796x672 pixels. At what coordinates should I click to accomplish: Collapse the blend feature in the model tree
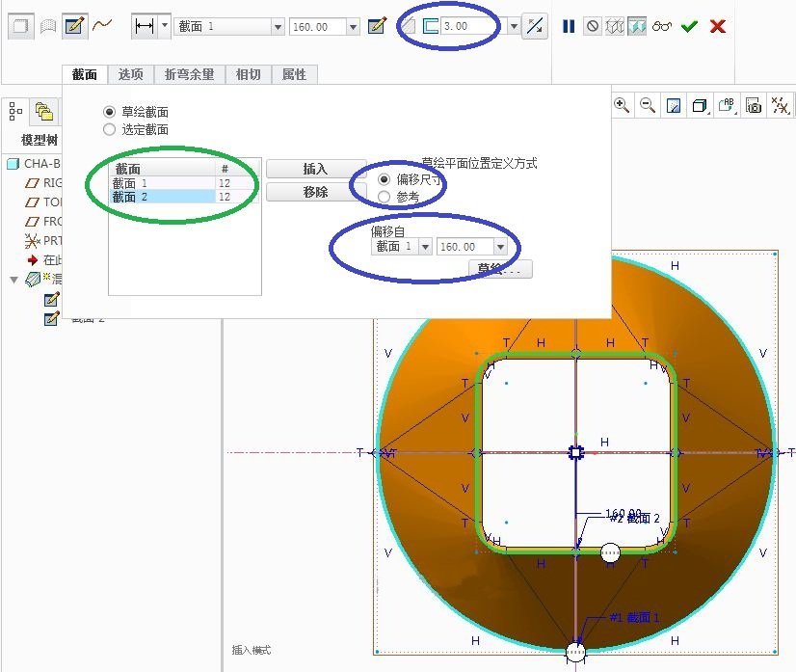[x=14, y=280]
